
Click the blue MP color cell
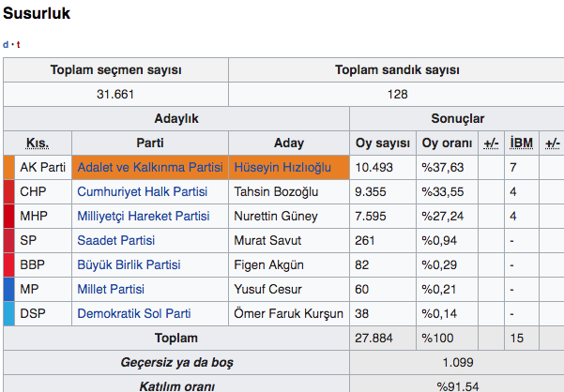9,289
